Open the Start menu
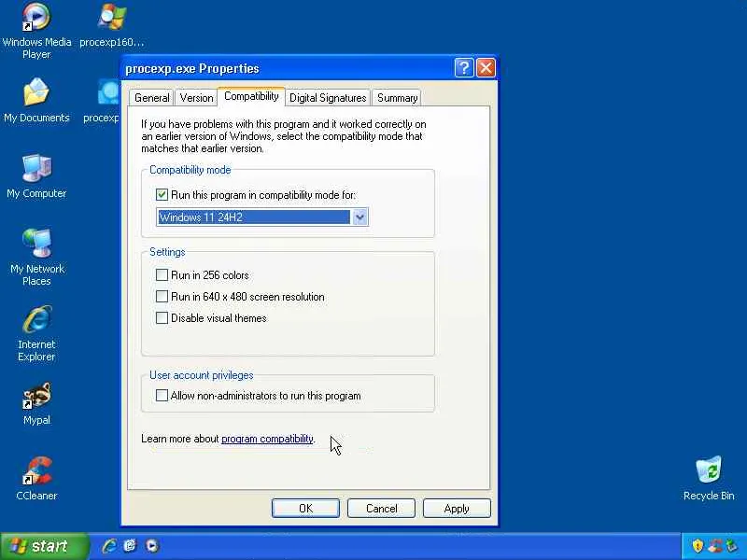This screenshot has width=747, height=560. 44,546
